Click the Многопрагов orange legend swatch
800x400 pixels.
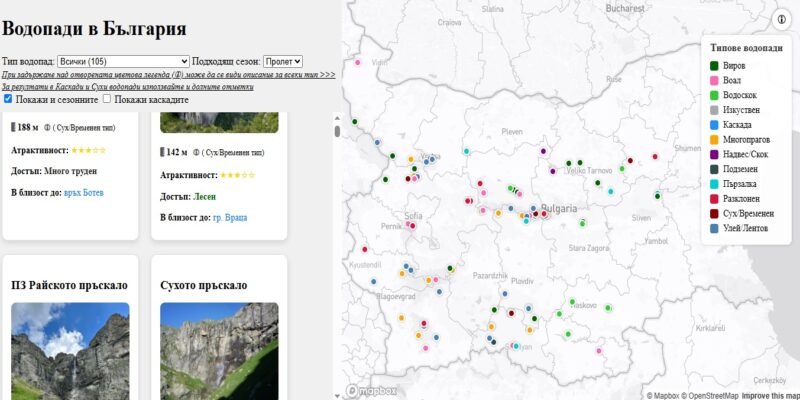714,140
